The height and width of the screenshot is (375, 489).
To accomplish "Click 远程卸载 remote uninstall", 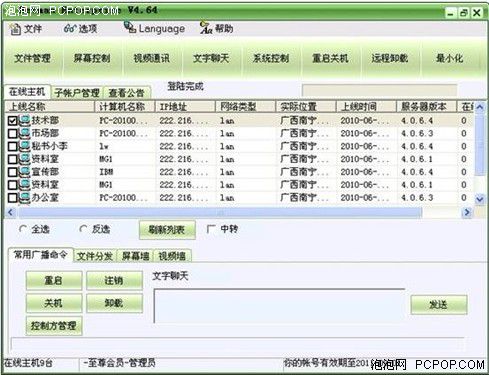I will tap(390, 58).
